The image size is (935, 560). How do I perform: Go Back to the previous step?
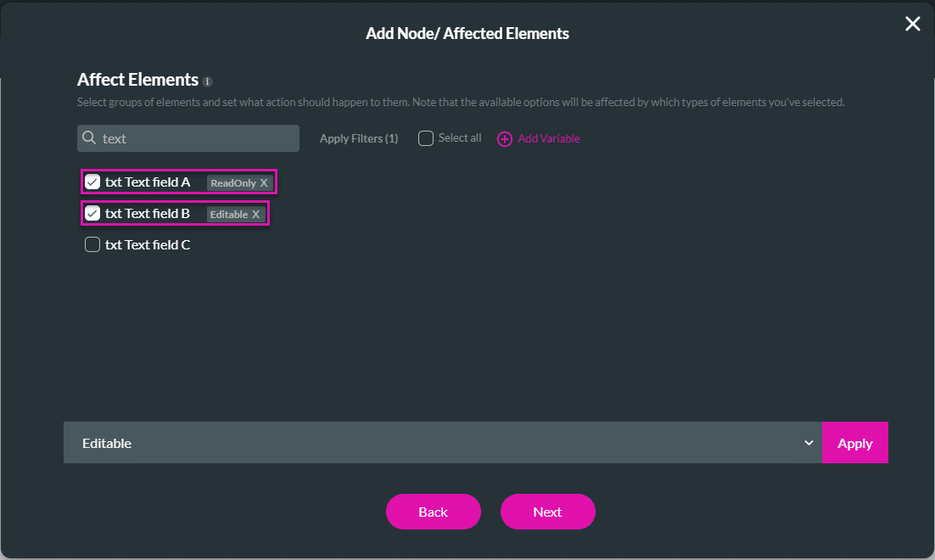coord(433,512)
